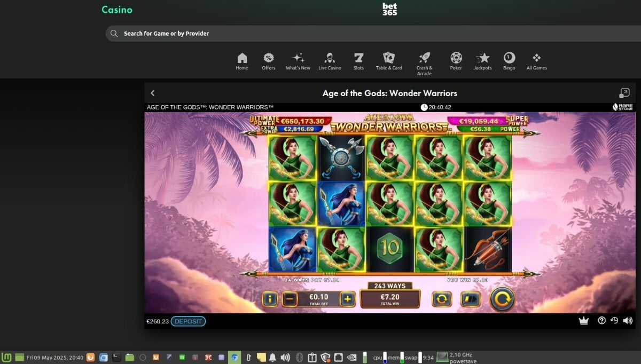The height and width of the screenshot is (364, 641).
Task: Focus the Search for Game or by Provider field
Action: [373, 34]
